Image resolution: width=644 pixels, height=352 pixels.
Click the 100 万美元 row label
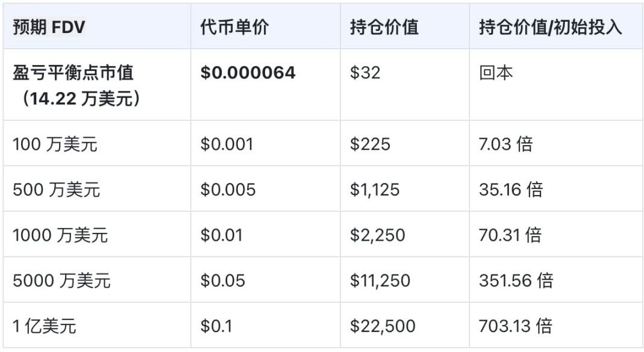55,144
